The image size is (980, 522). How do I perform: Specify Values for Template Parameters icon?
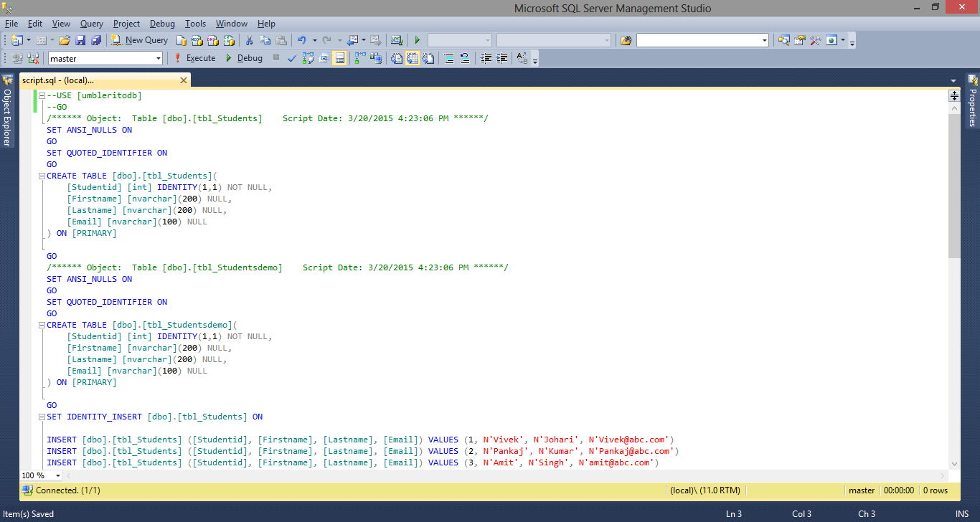point(522,58)
